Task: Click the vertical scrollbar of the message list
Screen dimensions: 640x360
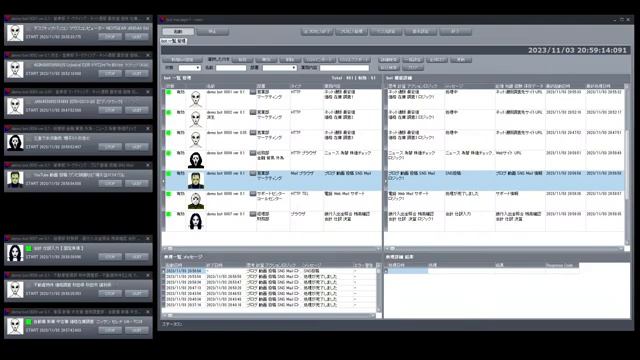Action: pyautogui.click(x=378, y=288)
